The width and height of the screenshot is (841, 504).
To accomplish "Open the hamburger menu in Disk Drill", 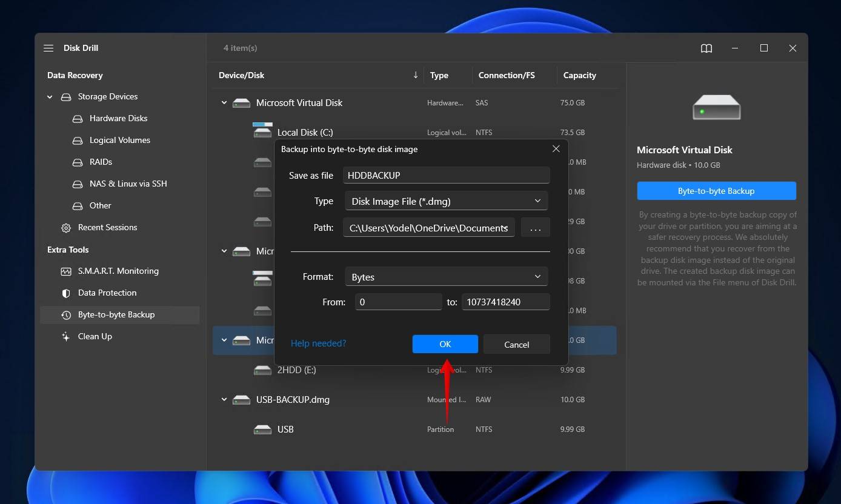I will [48, 48].
